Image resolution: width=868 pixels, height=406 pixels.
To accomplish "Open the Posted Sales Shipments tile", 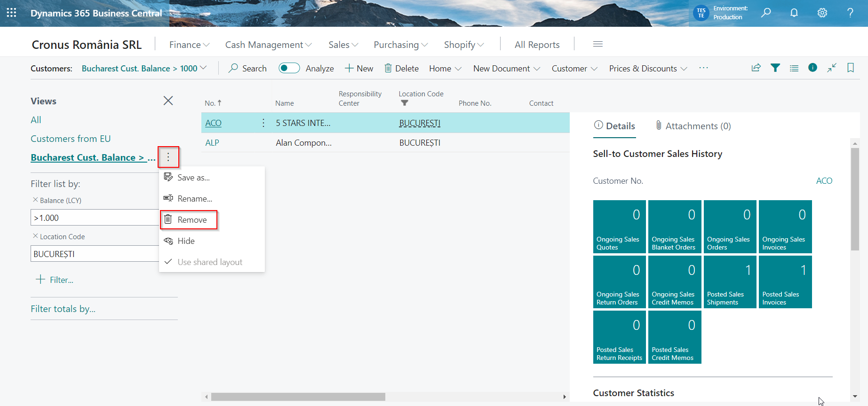I will coord(730,281).
